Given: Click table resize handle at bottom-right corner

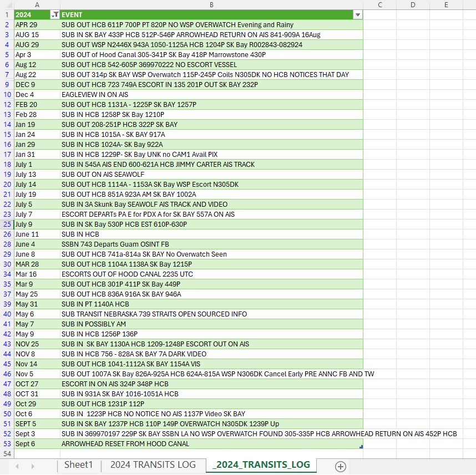Looking at the screenshot, I should click(361, 447).
